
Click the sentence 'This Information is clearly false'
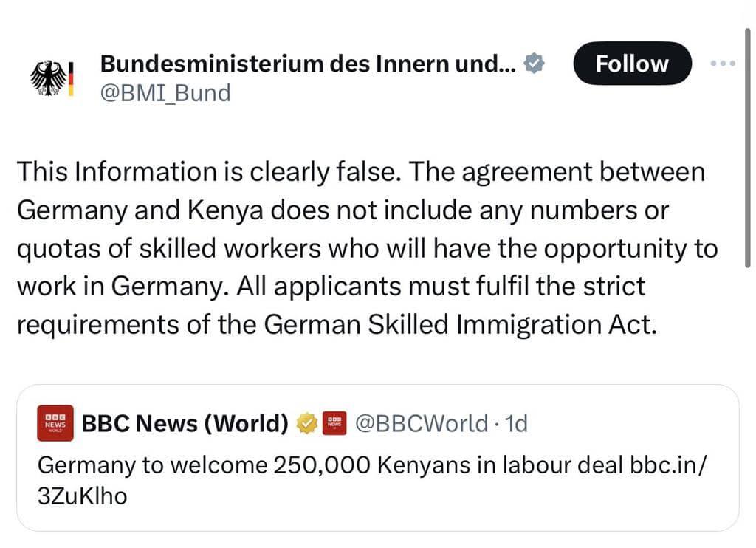pos(208,172)
